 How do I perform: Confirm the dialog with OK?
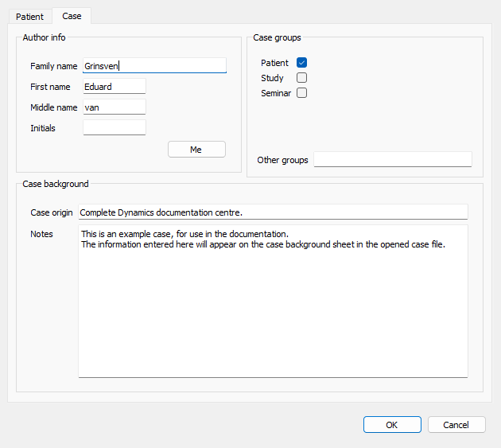pyautogui.click(x=391, y=425)
